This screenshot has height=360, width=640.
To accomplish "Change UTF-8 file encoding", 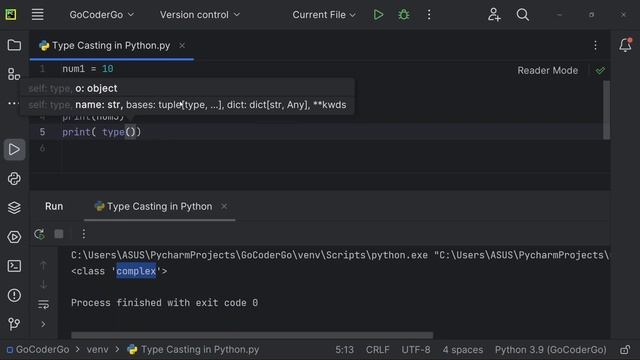I will (416, 349).
